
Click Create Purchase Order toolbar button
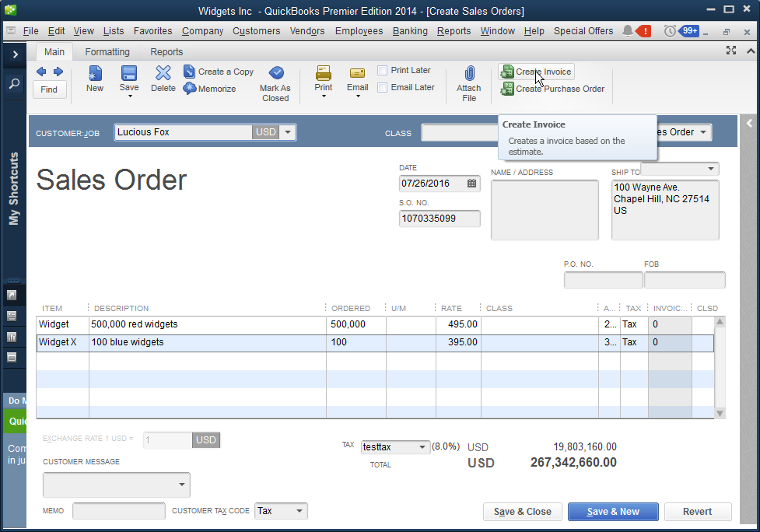coord(552,89)
